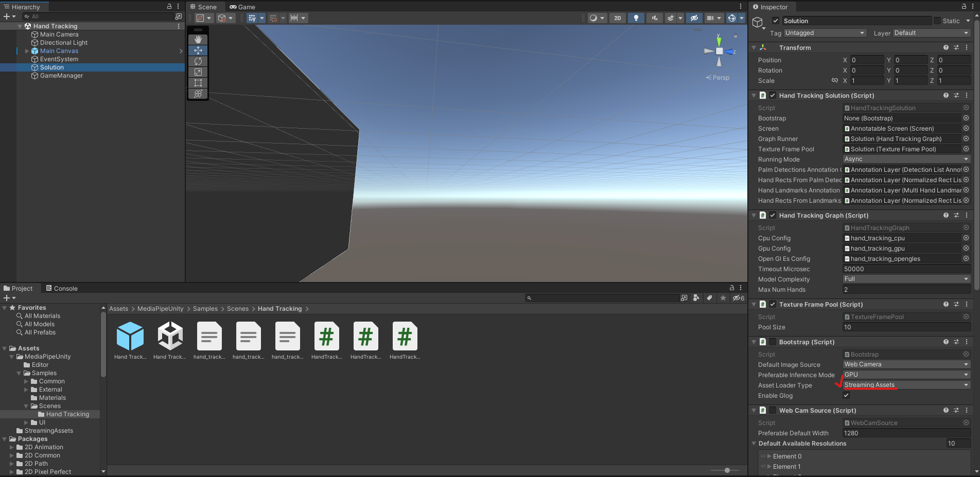The image size is (980, 477).
Task: Select the Move tool in Scene toolbar
Action: (x=198, y=50)
